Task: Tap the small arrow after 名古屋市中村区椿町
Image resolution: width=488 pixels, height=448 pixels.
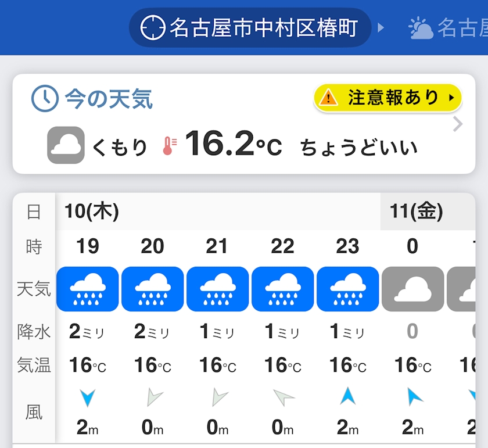Action: click(381, 27)
